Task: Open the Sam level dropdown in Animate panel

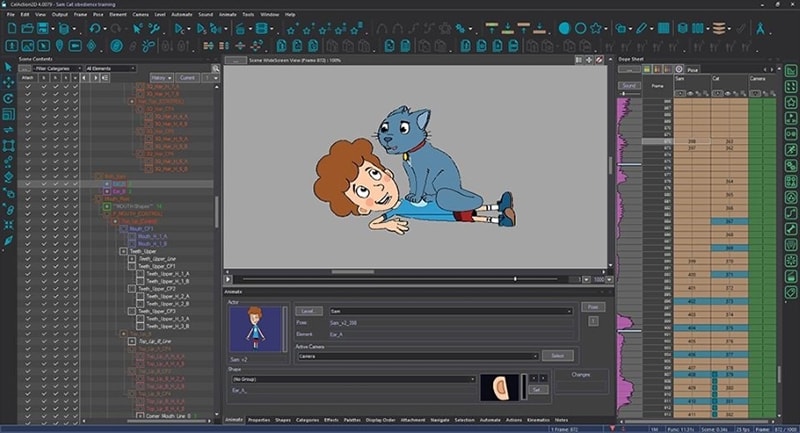Action: tap(451, 311)
